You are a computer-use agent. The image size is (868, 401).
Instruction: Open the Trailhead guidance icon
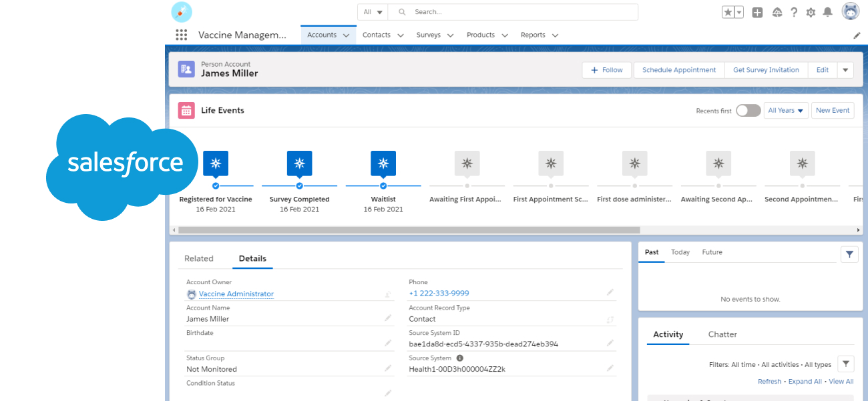tap(777, 12)
